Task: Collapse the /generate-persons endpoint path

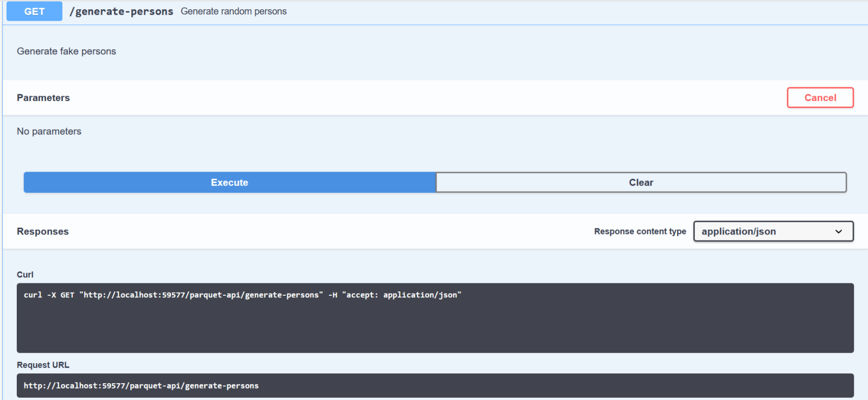Action: click(x=121, y=11)
